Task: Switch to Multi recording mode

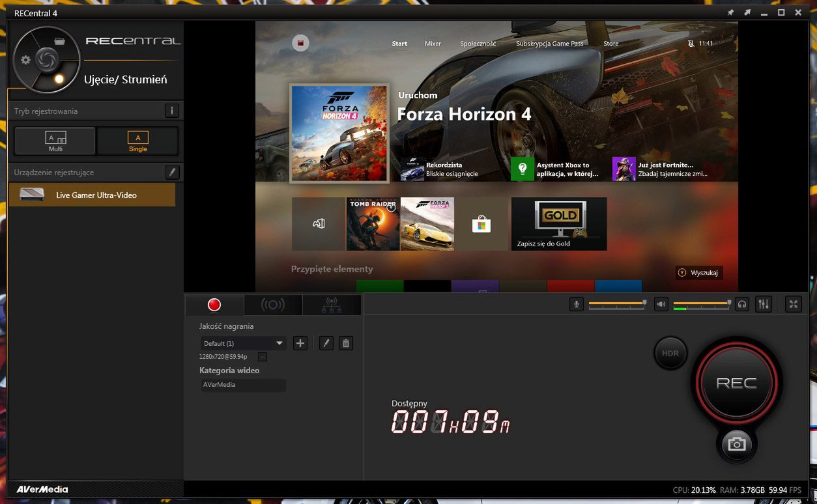Action: (55, 141)
